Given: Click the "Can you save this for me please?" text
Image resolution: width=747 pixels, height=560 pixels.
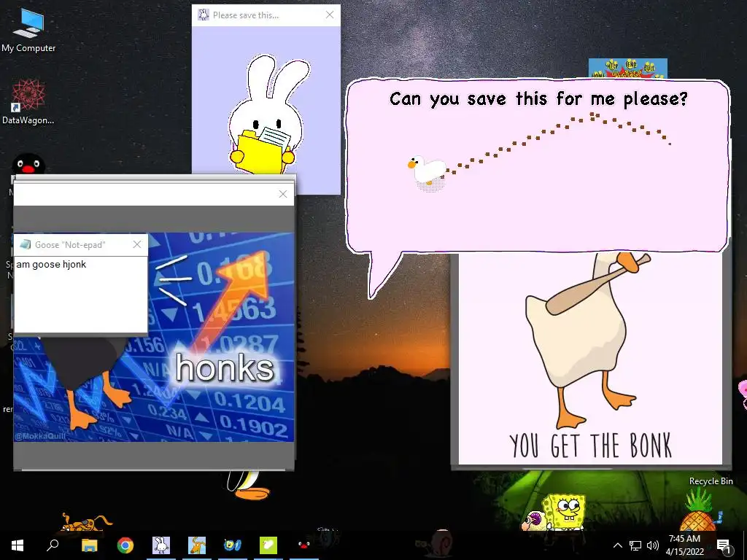Looking at the screenshot, I should click(x=539, y=99).
